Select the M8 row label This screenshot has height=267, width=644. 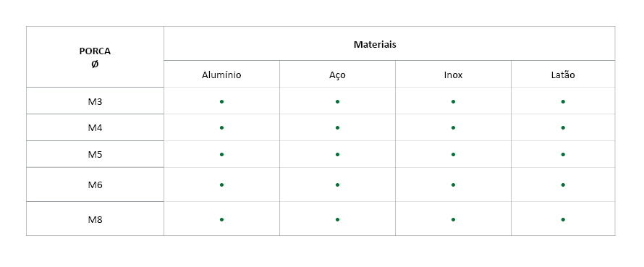click(x=96, y=219)
